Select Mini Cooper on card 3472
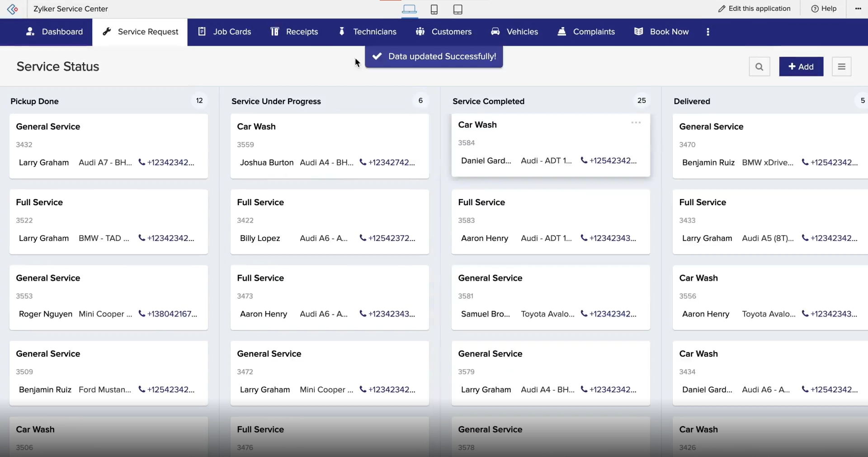 [326, 390]
